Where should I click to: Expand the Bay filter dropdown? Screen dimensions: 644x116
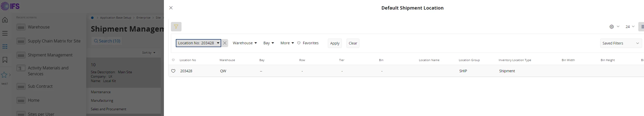point(269,43)
